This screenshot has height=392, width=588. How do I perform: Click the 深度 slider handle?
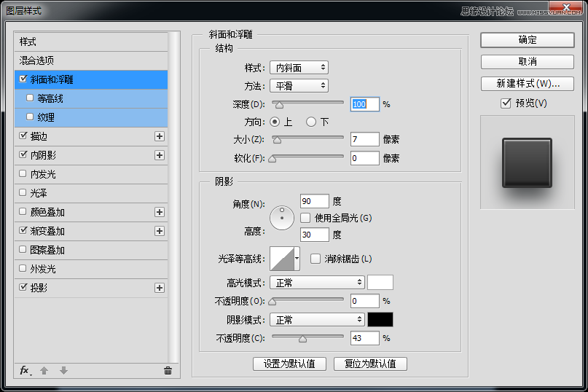point(279,106)
